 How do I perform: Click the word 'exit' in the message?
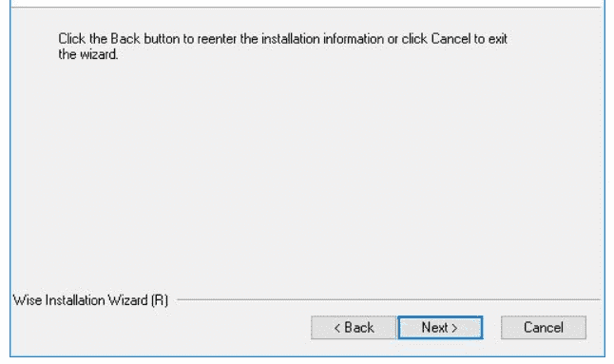click(498, 39)
